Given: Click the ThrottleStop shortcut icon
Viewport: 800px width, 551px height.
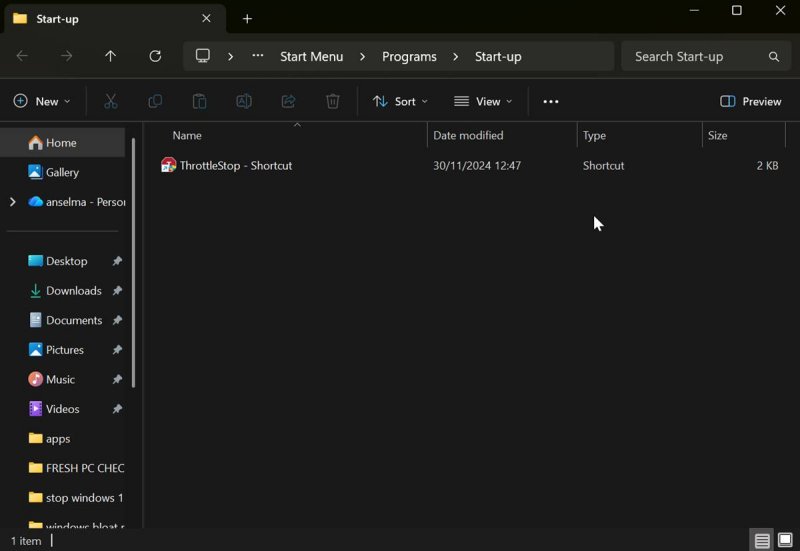Looking at the screenshot, I should [x=168, y=165].
